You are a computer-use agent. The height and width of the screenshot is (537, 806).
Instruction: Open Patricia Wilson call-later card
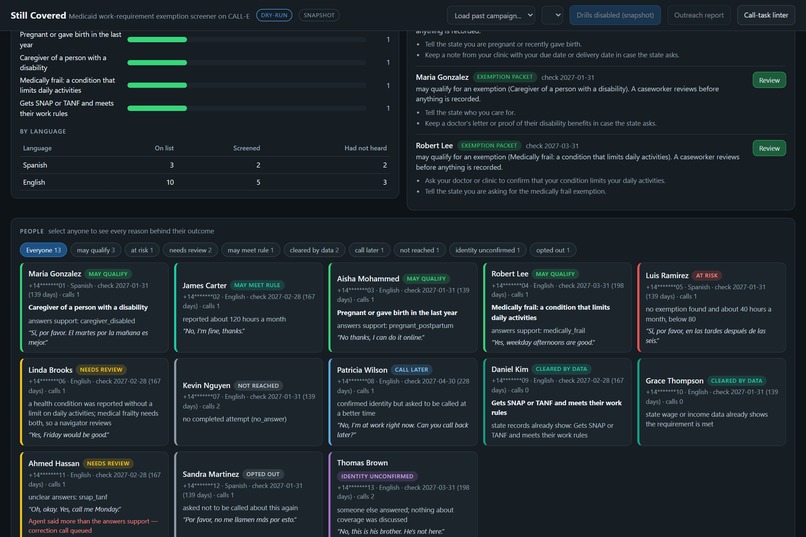[x=403, y=402]
